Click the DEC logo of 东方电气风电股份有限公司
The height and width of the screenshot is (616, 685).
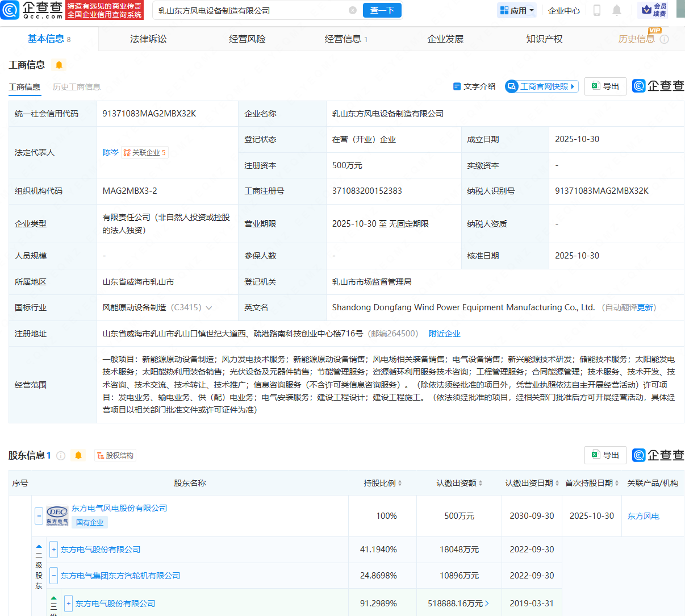coord(57,515)
